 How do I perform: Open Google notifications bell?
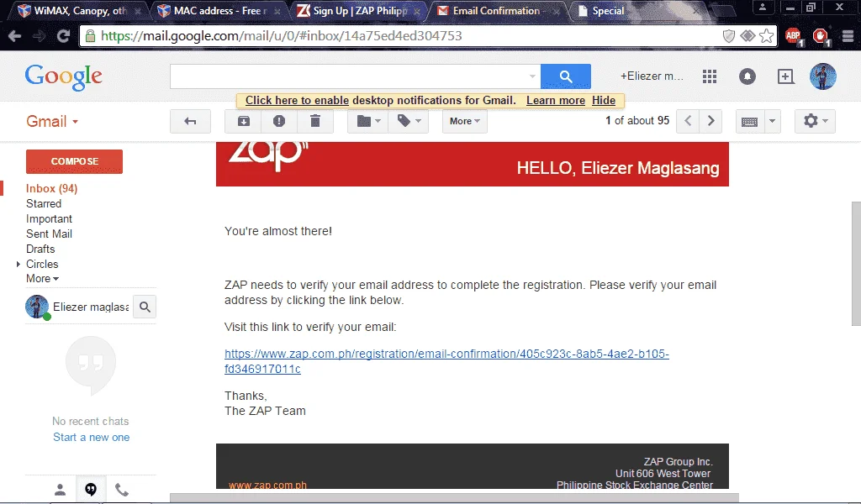click(747, 76)
